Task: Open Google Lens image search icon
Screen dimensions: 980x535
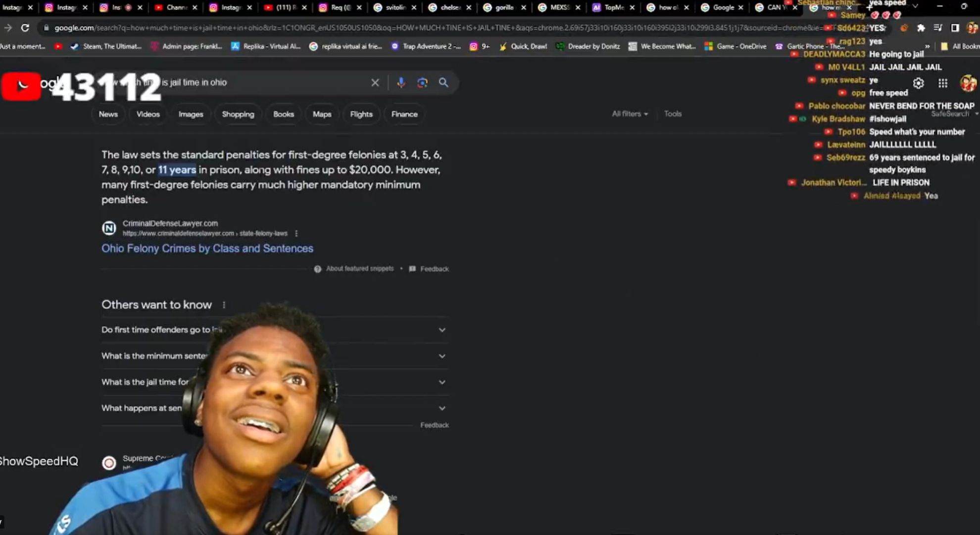Action: coord(422,83)
